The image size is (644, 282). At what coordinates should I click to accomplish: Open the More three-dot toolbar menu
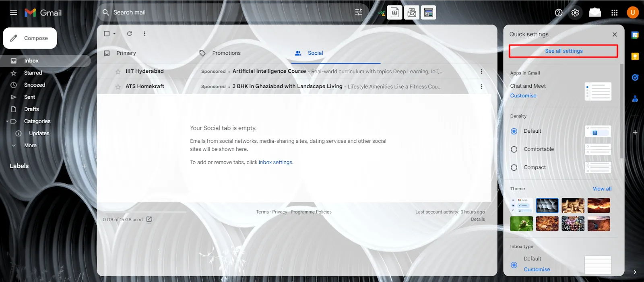(144, 34)
